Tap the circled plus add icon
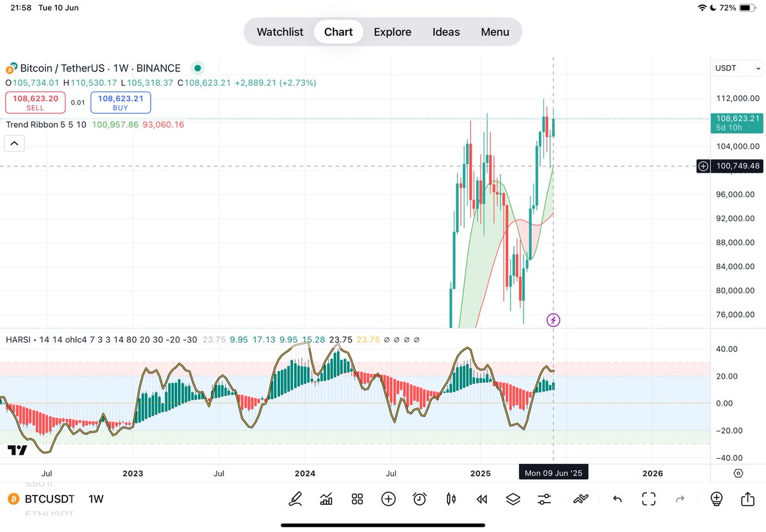The height and width of the screenshot is (532, 766). [x=388, y=499]
